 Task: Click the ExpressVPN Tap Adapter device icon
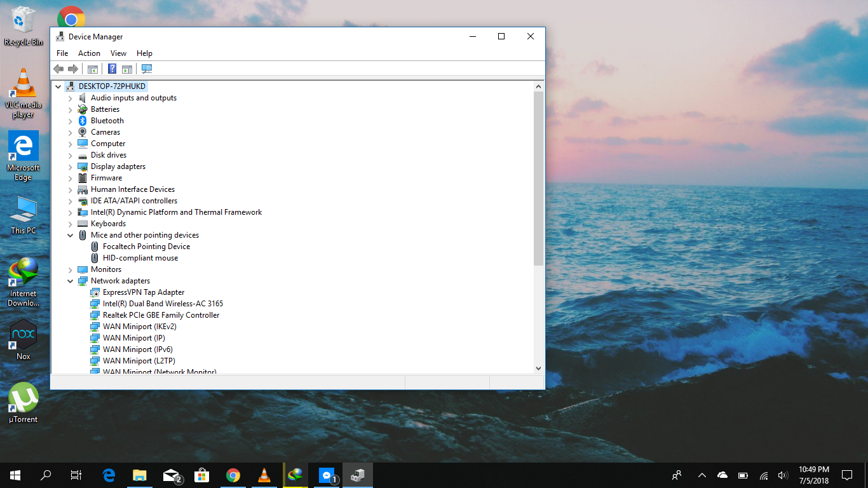tap(95, 292)
